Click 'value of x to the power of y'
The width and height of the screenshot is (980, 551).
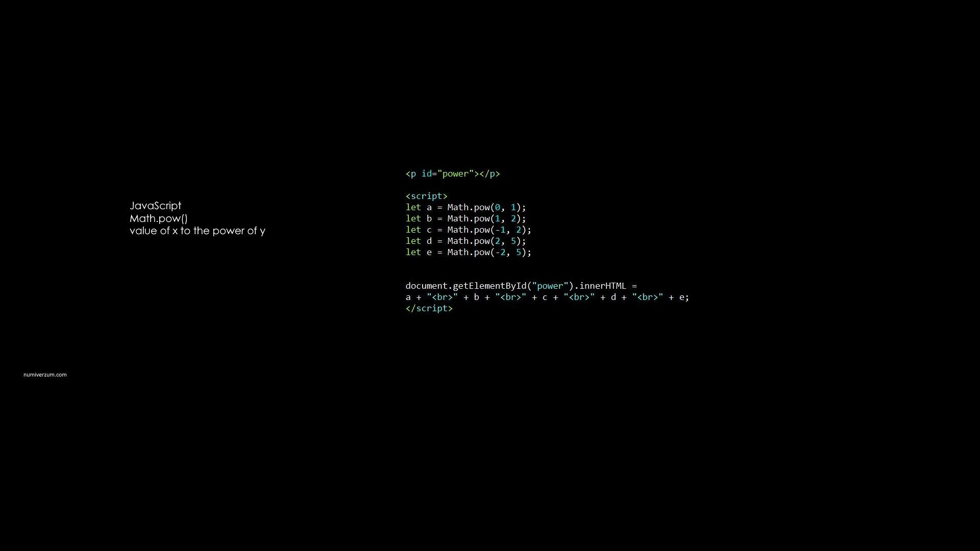click(198, 231)
